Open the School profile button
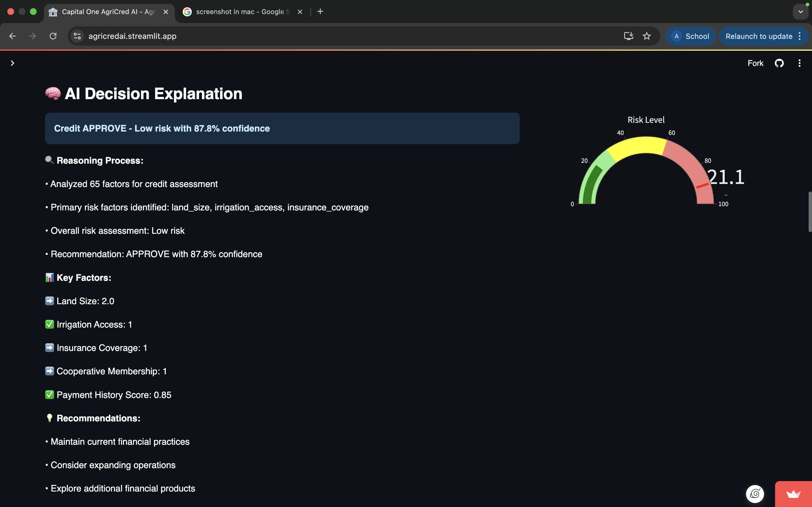Image resolution: width=812 pixels, height=507 pixels. (x=690, y=36)
